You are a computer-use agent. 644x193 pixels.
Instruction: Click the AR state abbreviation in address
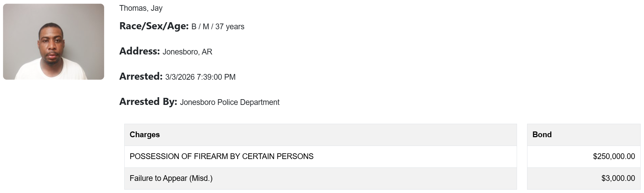[x=207, y=52]
